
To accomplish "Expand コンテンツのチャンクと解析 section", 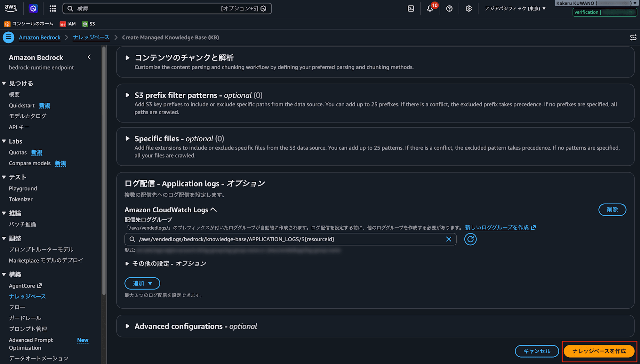I will click(x=127, y=58).
